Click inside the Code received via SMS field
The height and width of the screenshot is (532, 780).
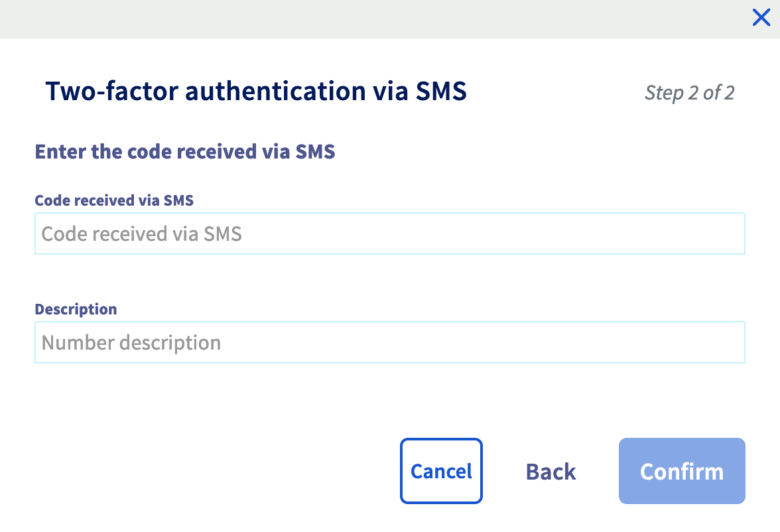coord(390,233)
